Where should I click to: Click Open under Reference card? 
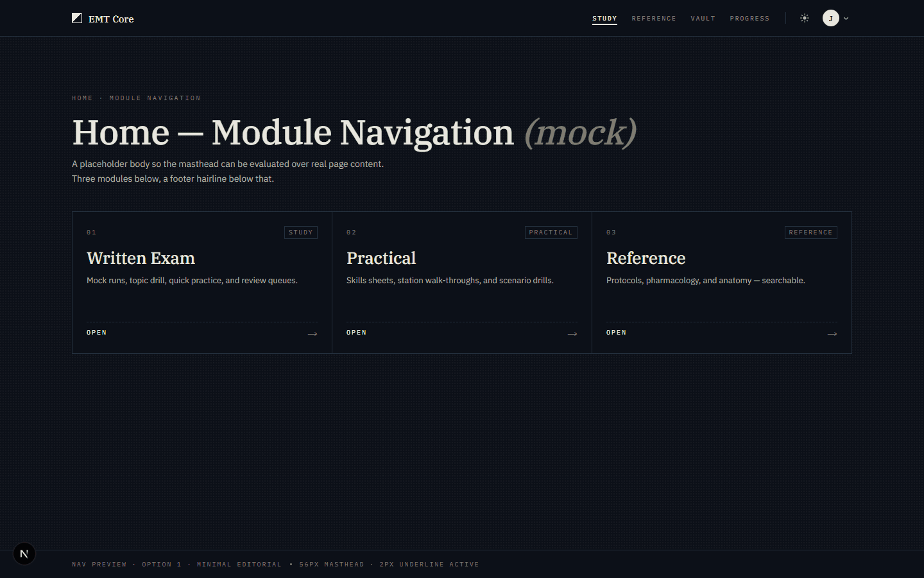click(617, 333)
